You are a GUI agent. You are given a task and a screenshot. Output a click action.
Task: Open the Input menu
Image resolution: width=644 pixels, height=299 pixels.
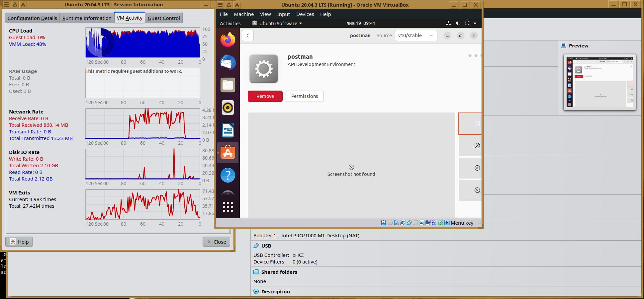pyautogui.click(x=284, y=14)
